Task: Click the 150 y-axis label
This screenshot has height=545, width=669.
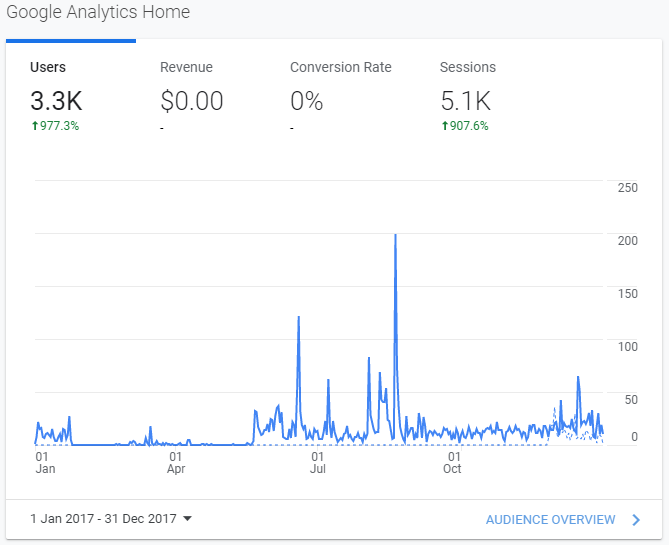Action: pos(628,294)
